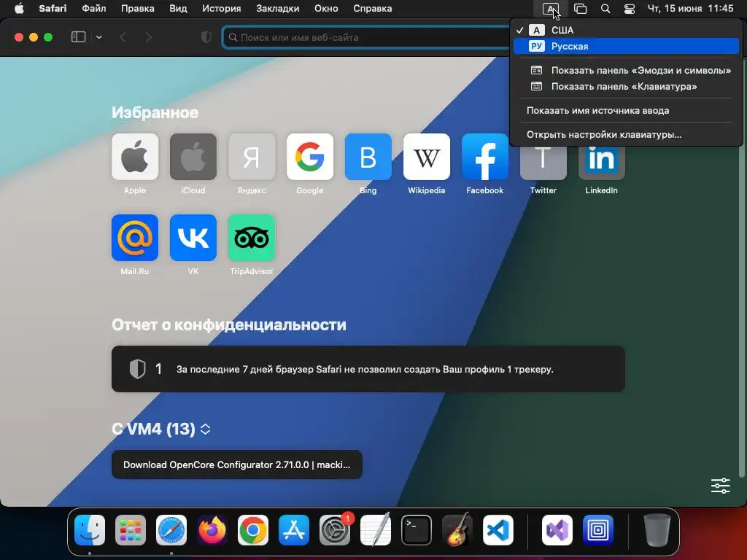Screen dimensions: 747x560
Task: Open Control Center in menu bar
Action: point(630,9)
